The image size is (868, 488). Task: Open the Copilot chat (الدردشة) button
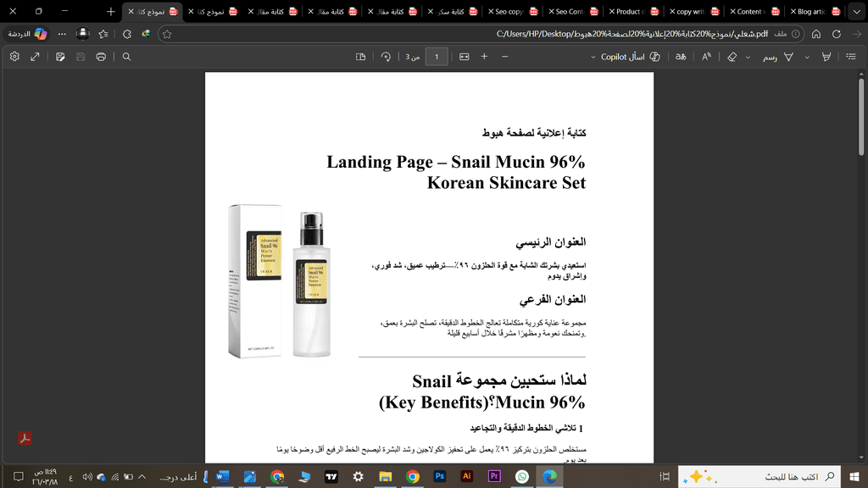tap(28, 34)
